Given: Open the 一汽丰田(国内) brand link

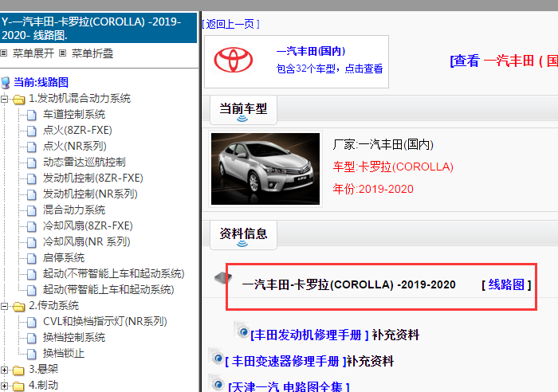Looking at the screenshot, I should click(311, 51).
